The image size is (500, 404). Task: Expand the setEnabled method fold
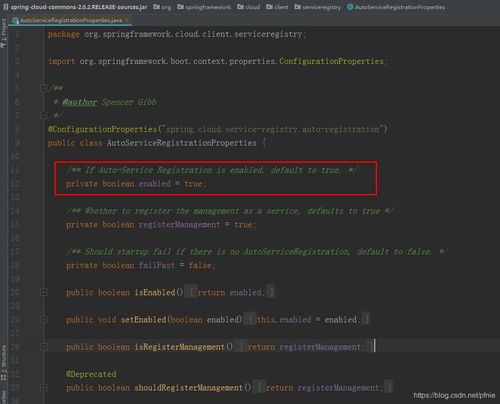[x=44, y=320]
